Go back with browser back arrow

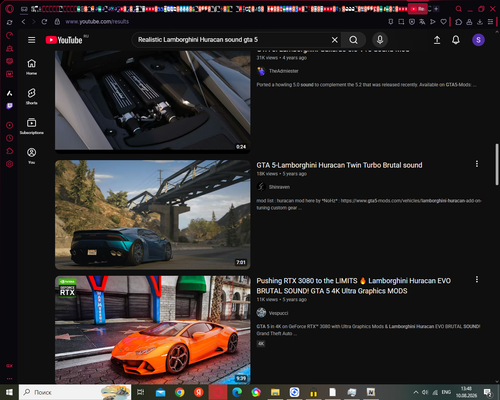(x=23, y=22)
